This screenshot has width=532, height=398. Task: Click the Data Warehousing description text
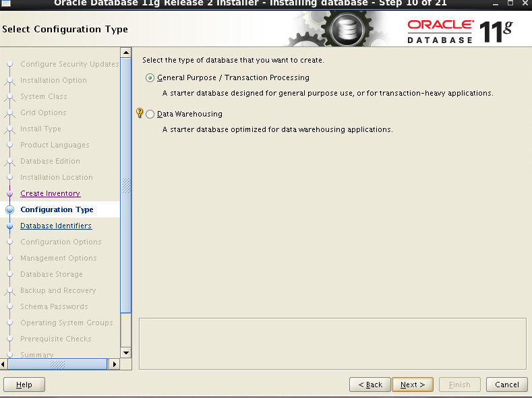(x=277, y=129)
